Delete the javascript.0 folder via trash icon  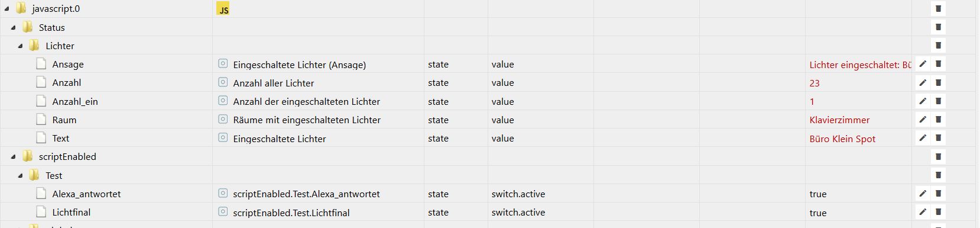click(x=938, y=9)
